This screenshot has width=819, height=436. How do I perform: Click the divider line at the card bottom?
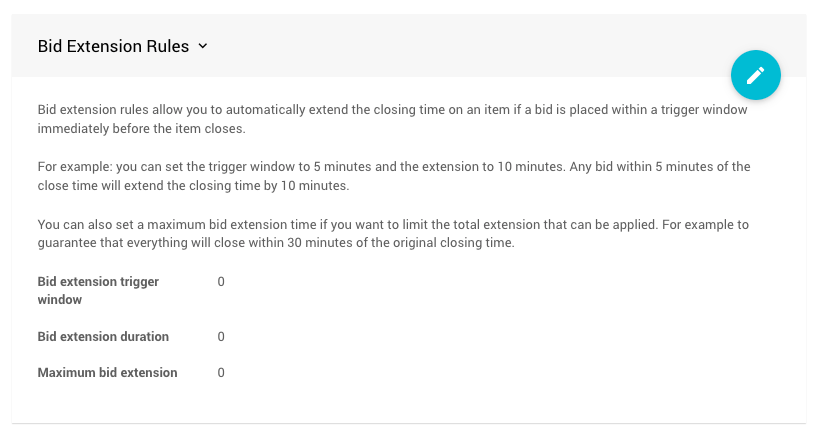(x=408, y=423)
